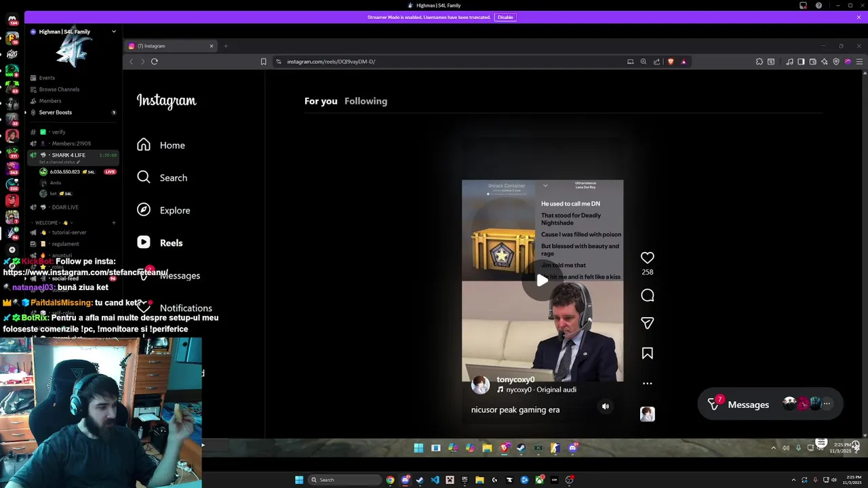Open browser main hamburger menu
This screenshot has height=488, width=868.
[859, 62]
